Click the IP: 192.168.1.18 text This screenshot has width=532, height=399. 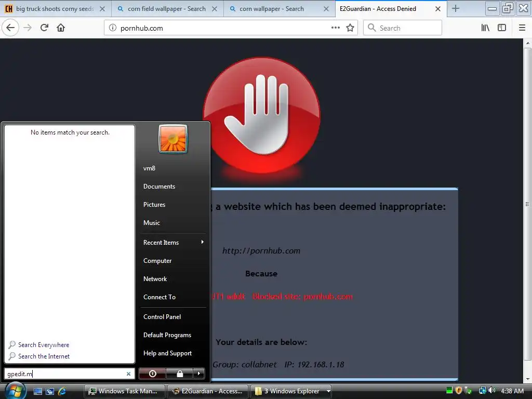point(314,364)
